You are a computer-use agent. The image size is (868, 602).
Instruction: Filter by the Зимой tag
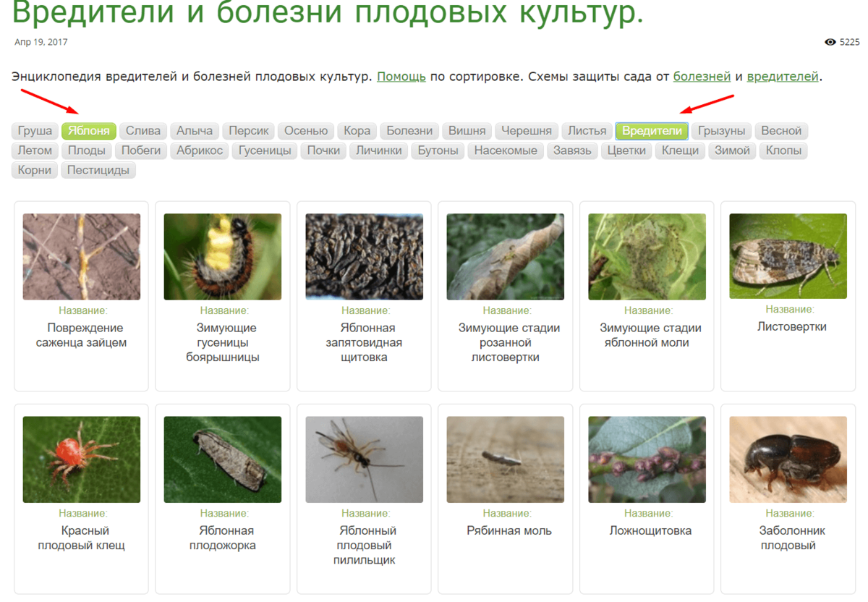click(x=732, y=150)
